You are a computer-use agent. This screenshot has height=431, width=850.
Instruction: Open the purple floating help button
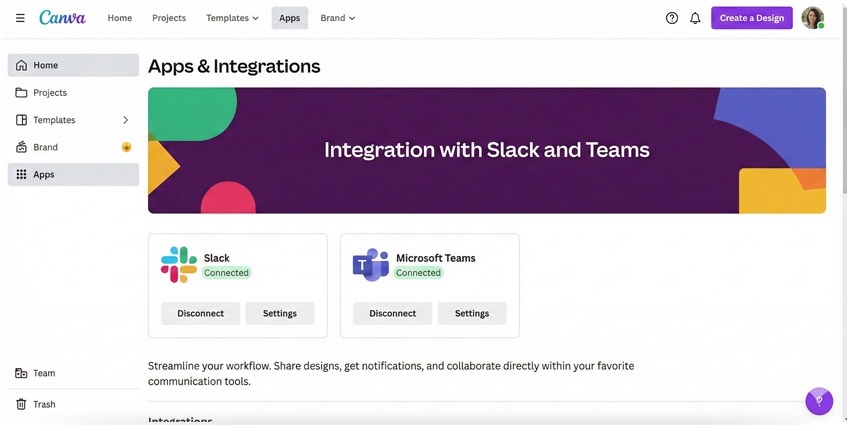[x=819, y=401]
